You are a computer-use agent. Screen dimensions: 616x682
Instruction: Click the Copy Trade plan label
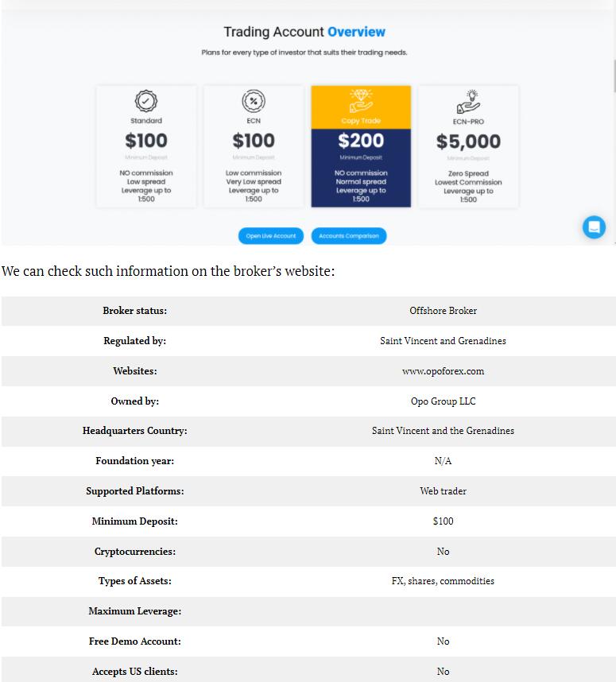[361, 121]
